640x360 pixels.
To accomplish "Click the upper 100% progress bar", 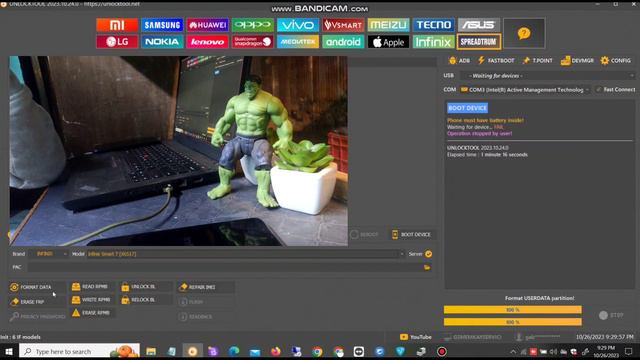I will (x=513, y=310).
